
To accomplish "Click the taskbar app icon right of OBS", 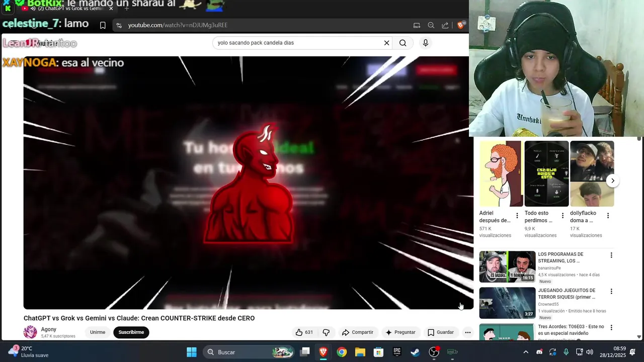I will 452,352.
